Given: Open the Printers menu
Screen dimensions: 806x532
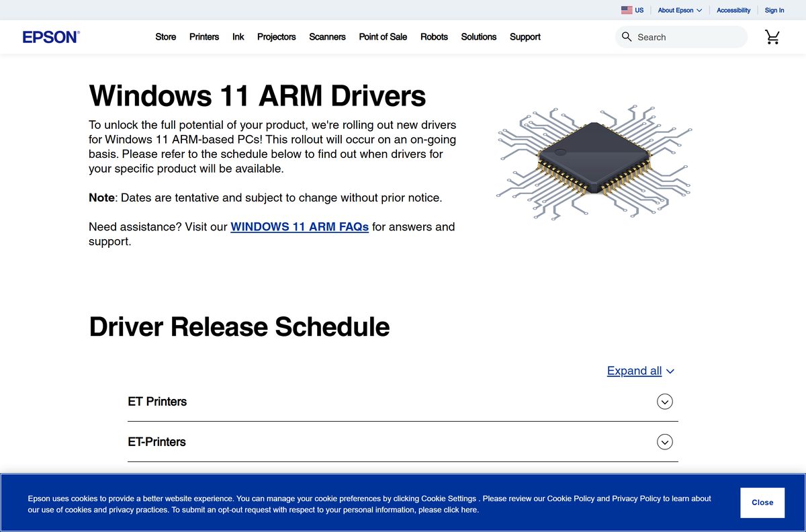Looking at the screenshot, I should 204,37.
